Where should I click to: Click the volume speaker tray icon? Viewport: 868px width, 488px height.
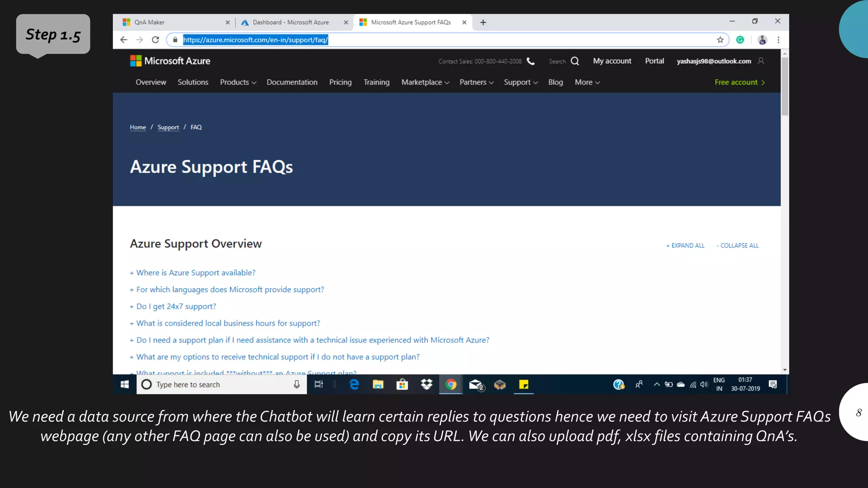[x=704, y=384]
